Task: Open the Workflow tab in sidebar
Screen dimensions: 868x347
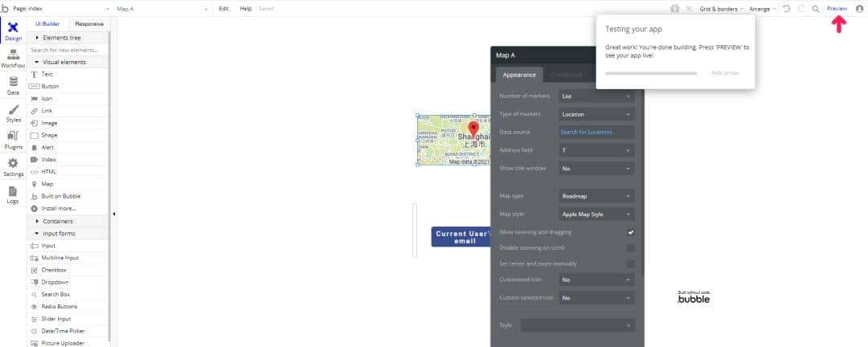Action: coord(13,59)
